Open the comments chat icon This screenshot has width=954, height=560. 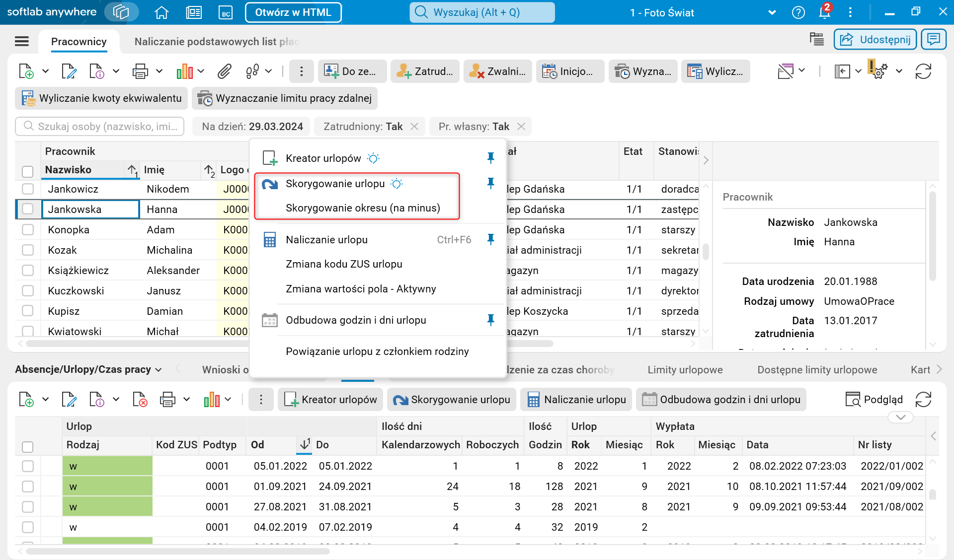tap(934, 39)
